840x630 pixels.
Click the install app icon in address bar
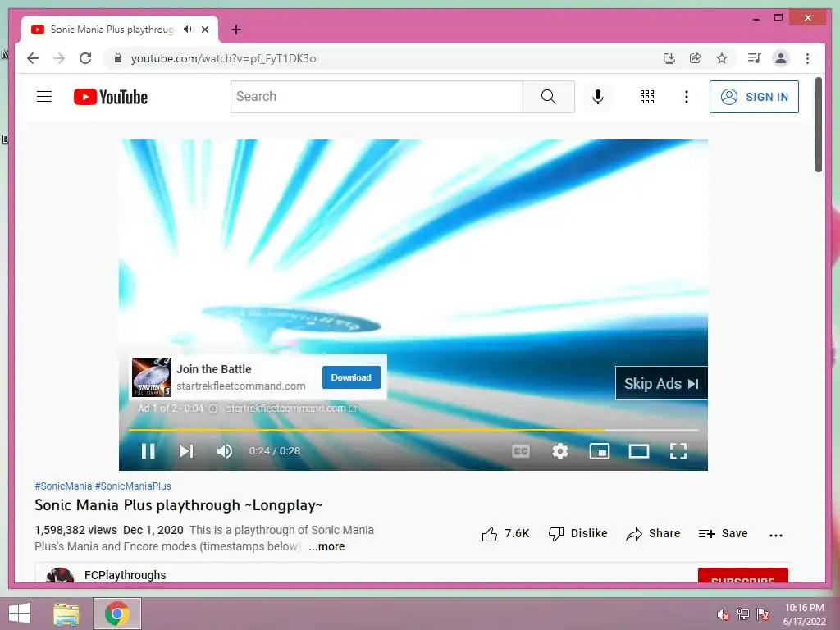click(669, 58)
